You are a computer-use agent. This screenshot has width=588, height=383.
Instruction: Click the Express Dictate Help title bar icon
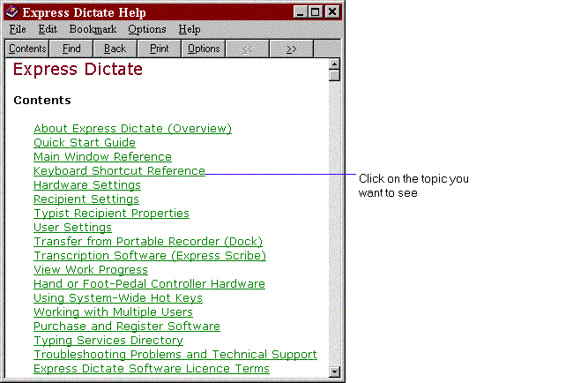(12, 11)
